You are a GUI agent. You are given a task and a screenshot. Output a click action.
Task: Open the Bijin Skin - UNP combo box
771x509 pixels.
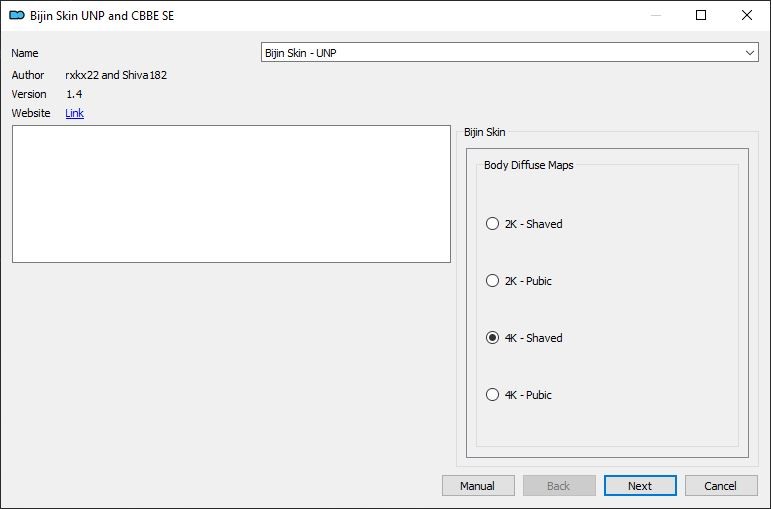(500, 52)
